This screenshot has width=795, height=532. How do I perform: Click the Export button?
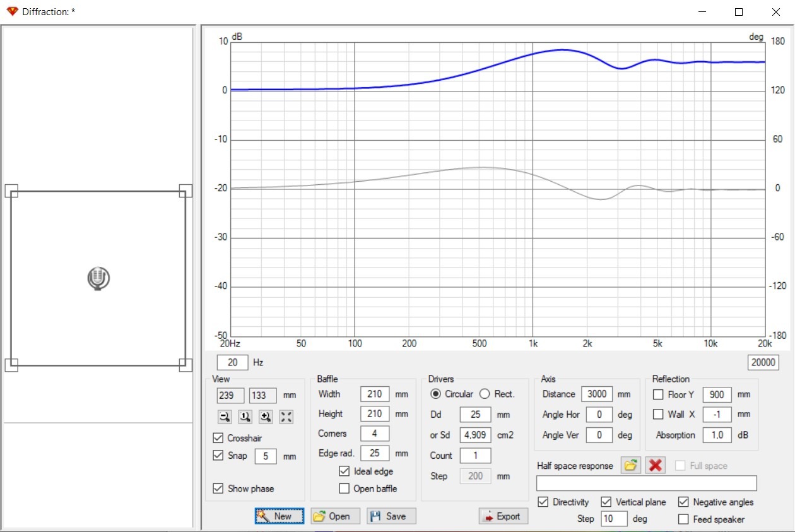point(503,516)
